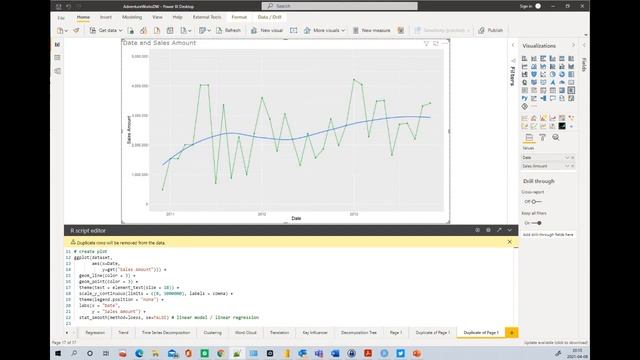Open the Transform data dropdown
Image resolution: width=640 pixels, height=360 pixels.
tap(209, 31)
